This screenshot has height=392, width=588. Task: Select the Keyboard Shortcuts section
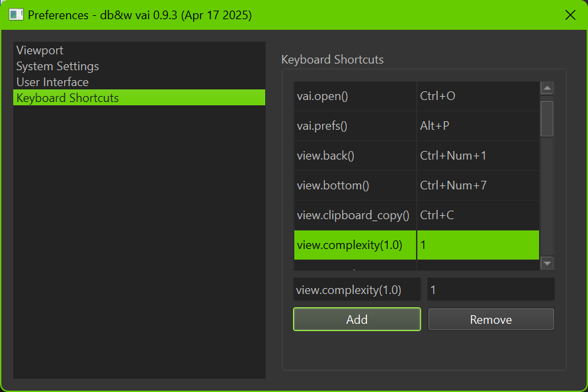click(x=139, y=97)
